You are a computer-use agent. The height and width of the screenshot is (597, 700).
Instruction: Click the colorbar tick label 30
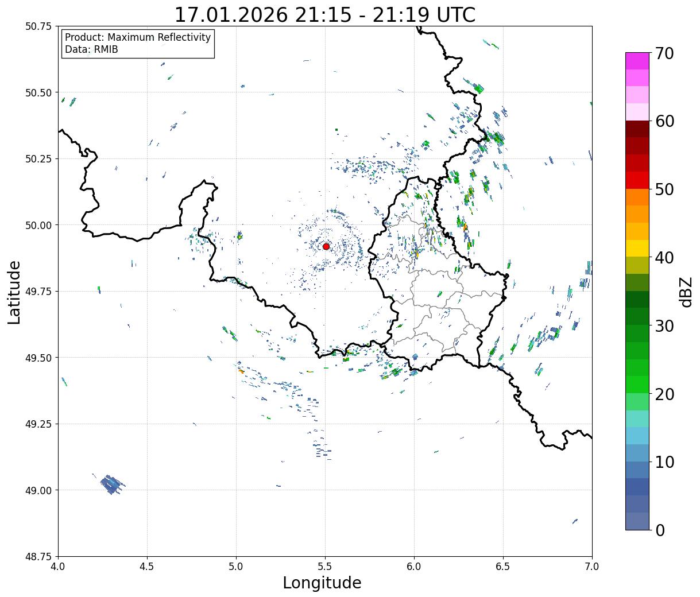tap(664, 326)
